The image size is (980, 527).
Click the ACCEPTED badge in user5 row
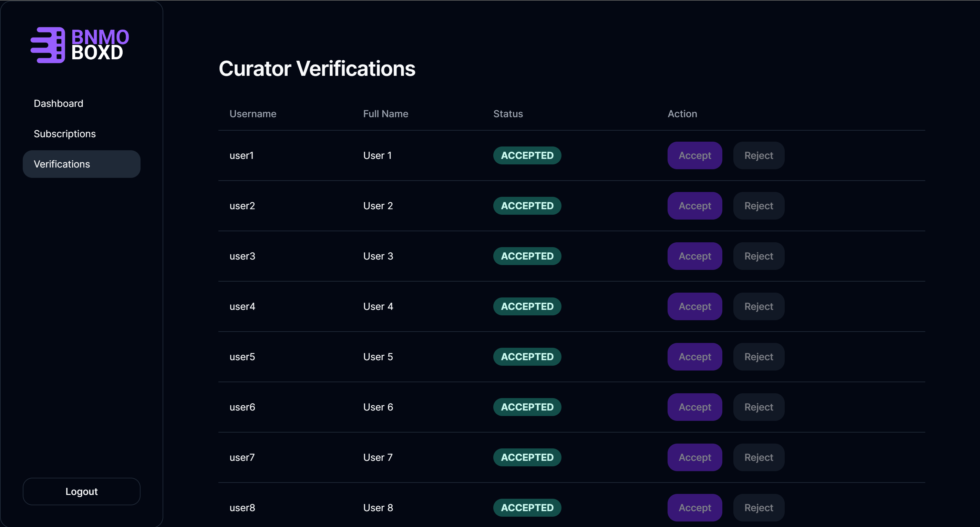(x=527, y=357)
